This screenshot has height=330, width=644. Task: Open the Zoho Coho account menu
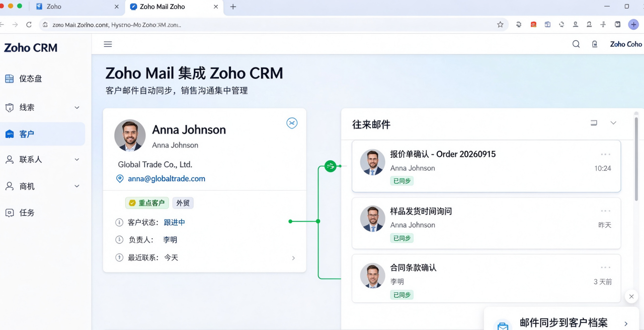(x=626, y=44)
